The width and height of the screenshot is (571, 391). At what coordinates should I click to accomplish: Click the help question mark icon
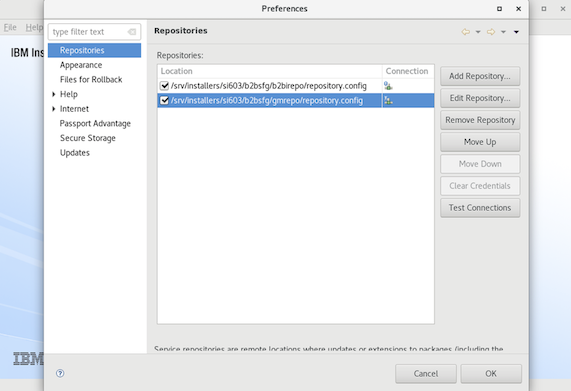pyautogui.click(x=60, y=373)
